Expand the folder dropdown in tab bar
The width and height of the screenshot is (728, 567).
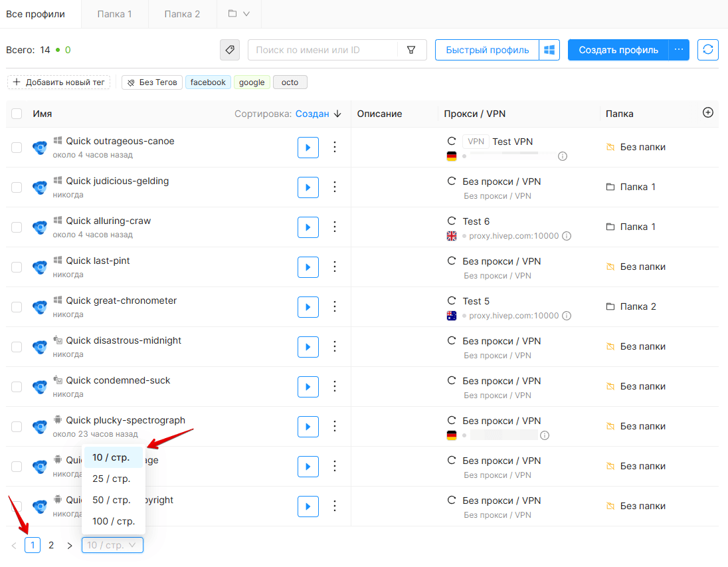(239, 14)
